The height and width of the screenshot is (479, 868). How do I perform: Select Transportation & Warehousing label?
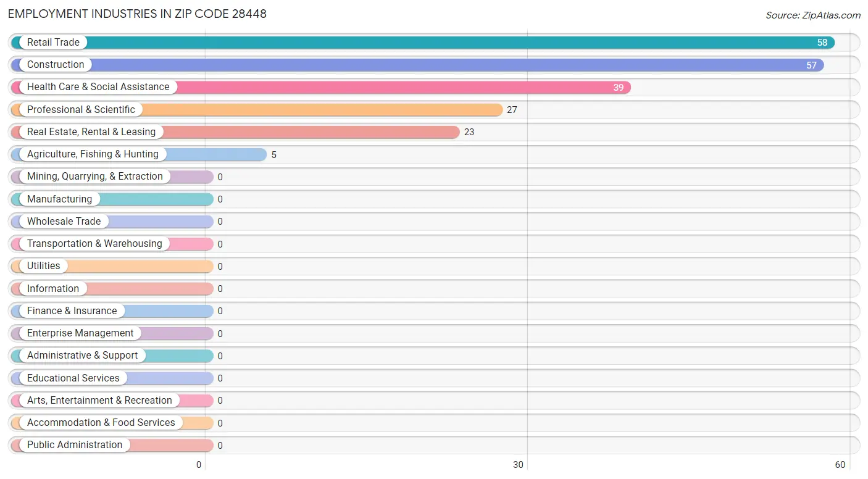point(94,244)
